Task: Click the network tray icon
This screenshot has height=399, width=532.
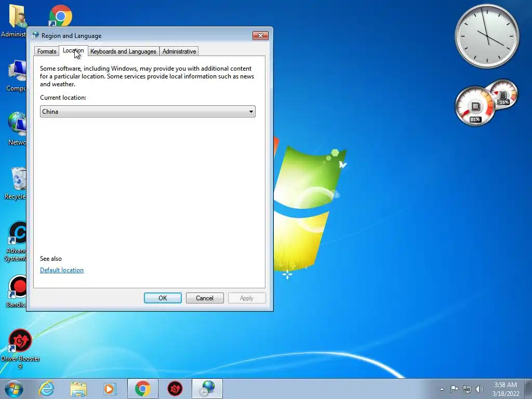Action: click(467, 389)
